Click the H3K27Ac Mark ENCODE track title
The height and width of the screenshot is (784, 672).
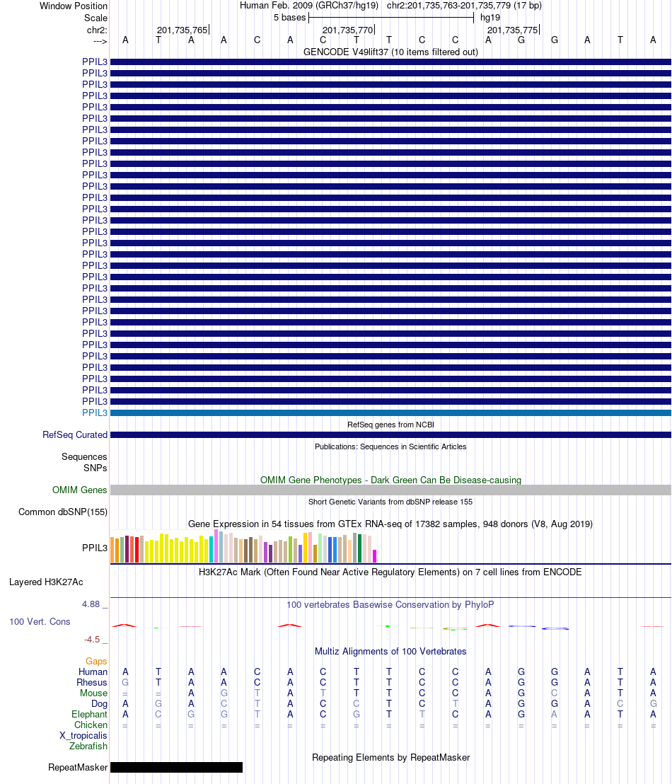point(390,572)
